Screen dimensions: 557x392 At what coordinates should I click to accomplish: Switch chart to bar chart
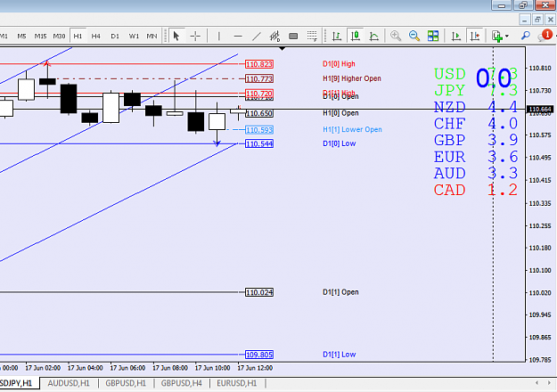point(337,36)
